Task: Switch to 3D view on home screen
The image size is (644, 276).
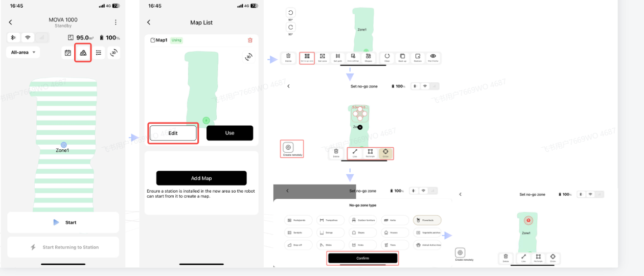Action: pyautogui.click(x=114, y=53)
